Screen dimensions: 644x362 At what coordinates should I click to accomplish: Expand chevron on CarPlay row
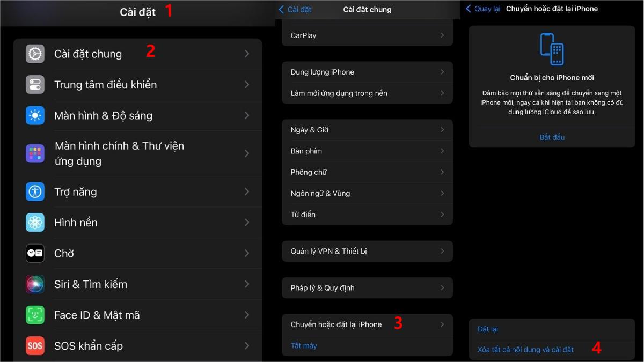click(x=442, y=35)
